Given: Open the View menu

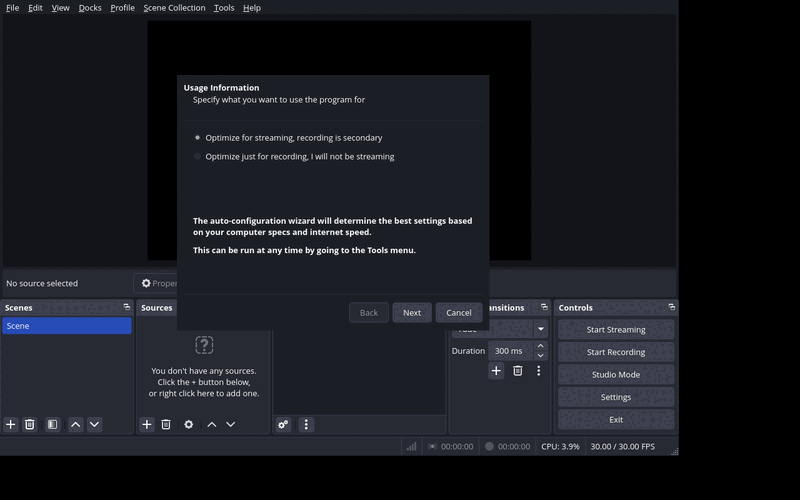Looking at the screenshot, I should point(61,8).
